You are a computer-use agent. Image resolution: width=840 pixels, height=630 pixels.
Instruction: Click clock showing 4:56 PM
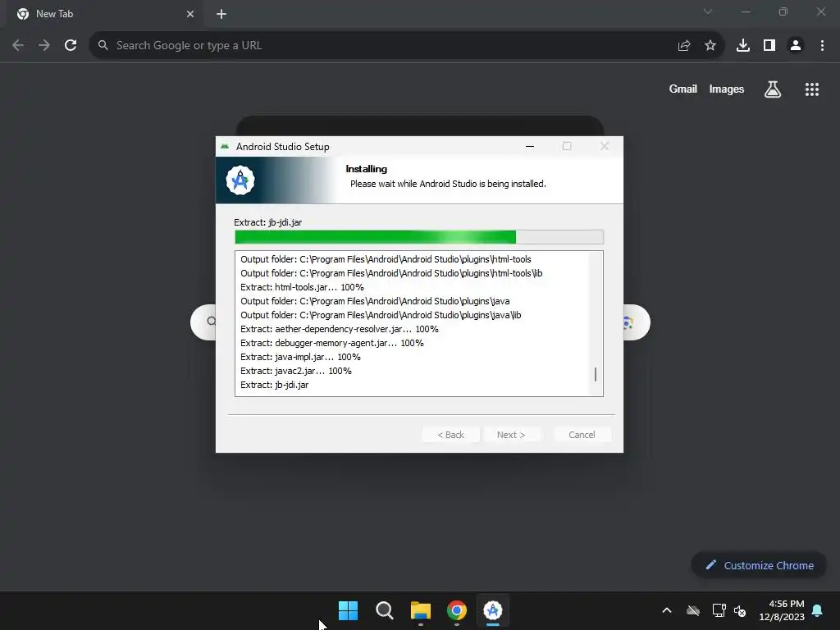(x=787, y=604)
